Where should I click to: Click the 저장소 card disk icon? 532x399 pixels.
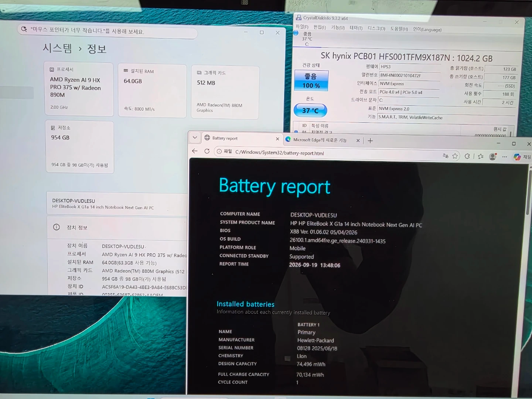pyautogui.click(x=53, y=127)
